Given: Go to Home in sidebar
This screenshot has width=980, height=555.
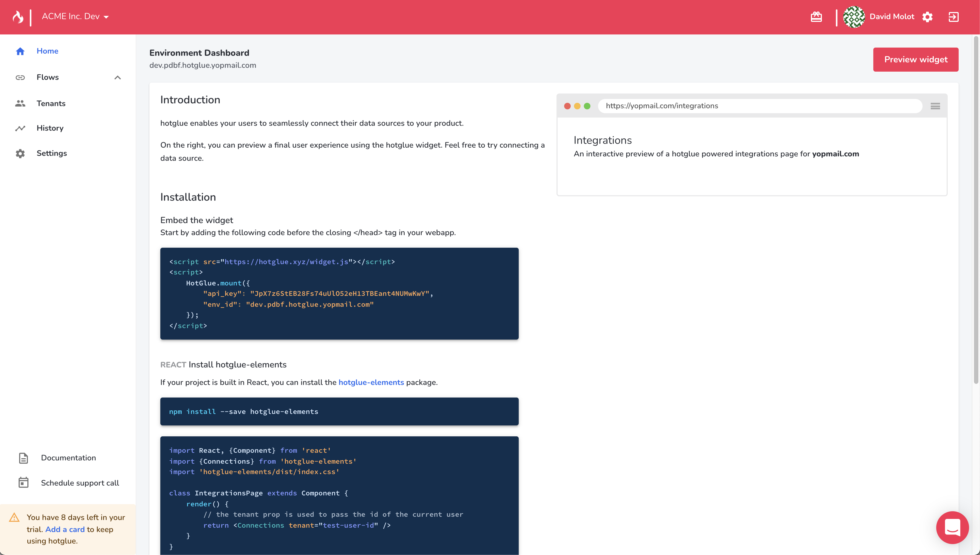Looking at the screenshot, I should tap(47, 51).
